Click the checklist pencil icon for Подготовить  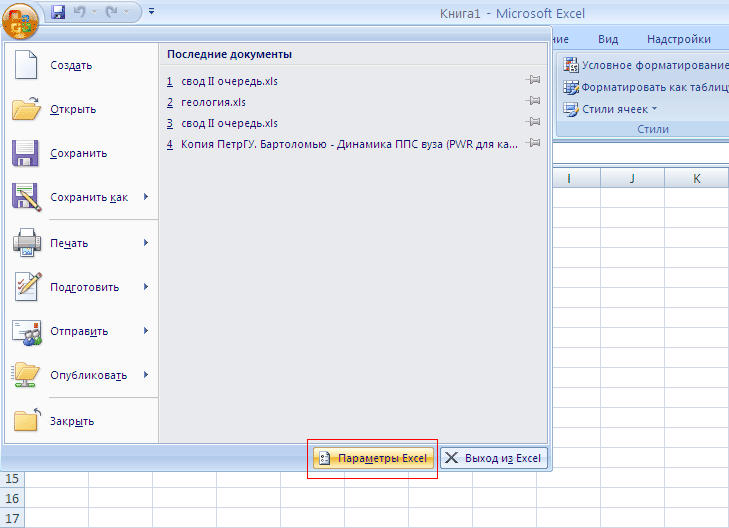coord(27,286)
